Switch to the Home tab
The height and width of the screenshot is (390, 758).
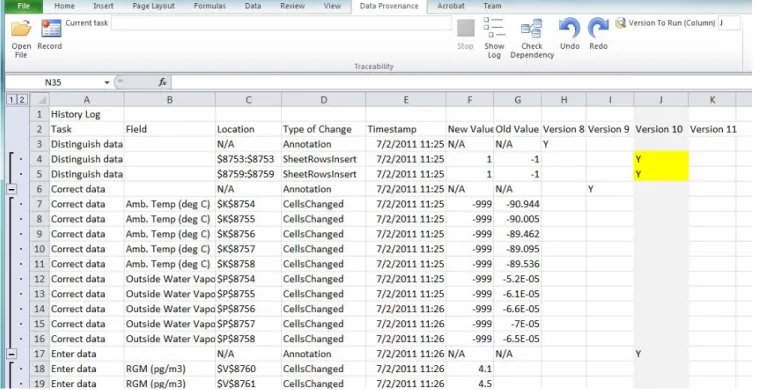coord(64,6)
